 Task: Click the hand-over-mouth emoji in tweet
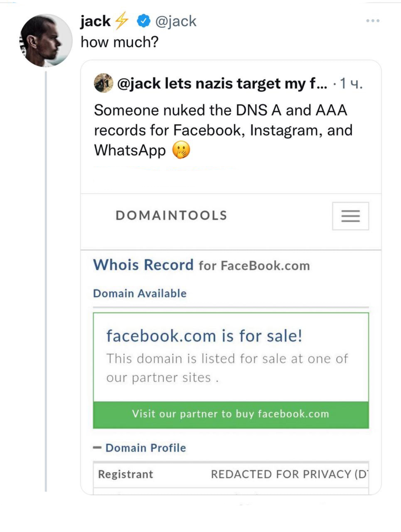tap(181, 150)
